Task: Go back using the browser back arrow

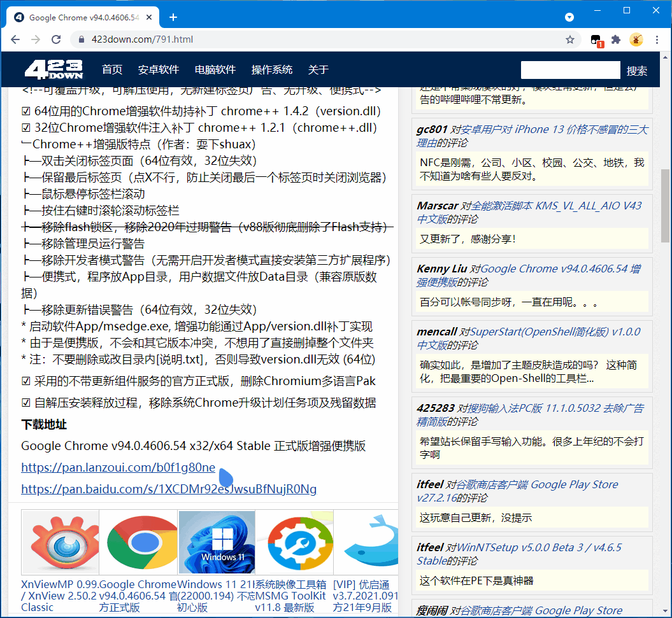Action: click(15, 39)
